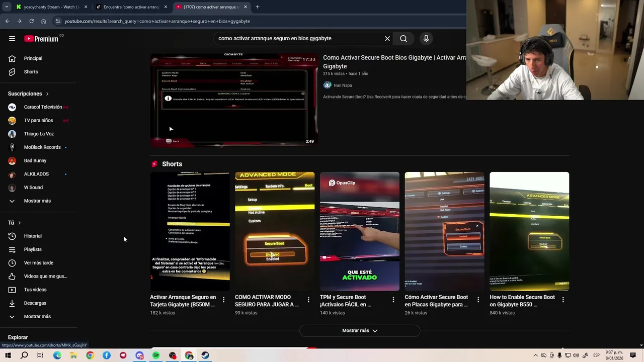This screenshot has height=362, width=644.
Task: Open Ivan Napa channel name link
Action: coord(343,85)
